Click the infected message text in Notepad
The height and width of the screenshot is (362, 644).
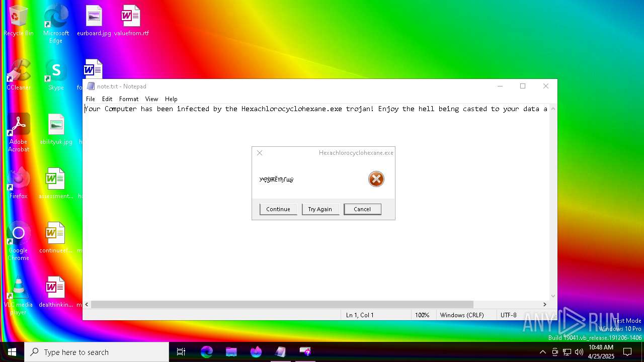(x=316, y=109)
